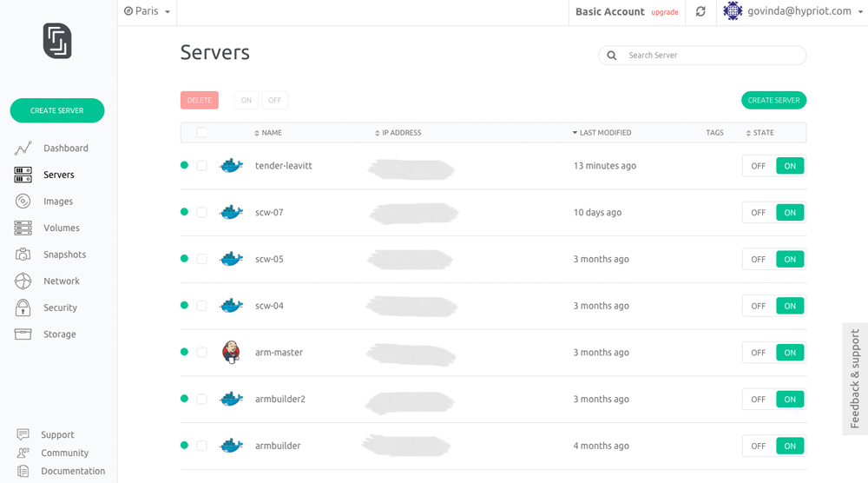Image resolution: width=868 pixels, height=483 pixels.
Task: Go to Volumes in the sidebar
Action: 61,228
